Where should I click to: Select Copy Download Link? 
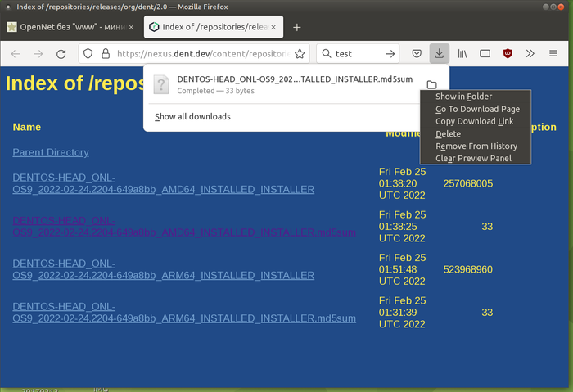point(475,121)
